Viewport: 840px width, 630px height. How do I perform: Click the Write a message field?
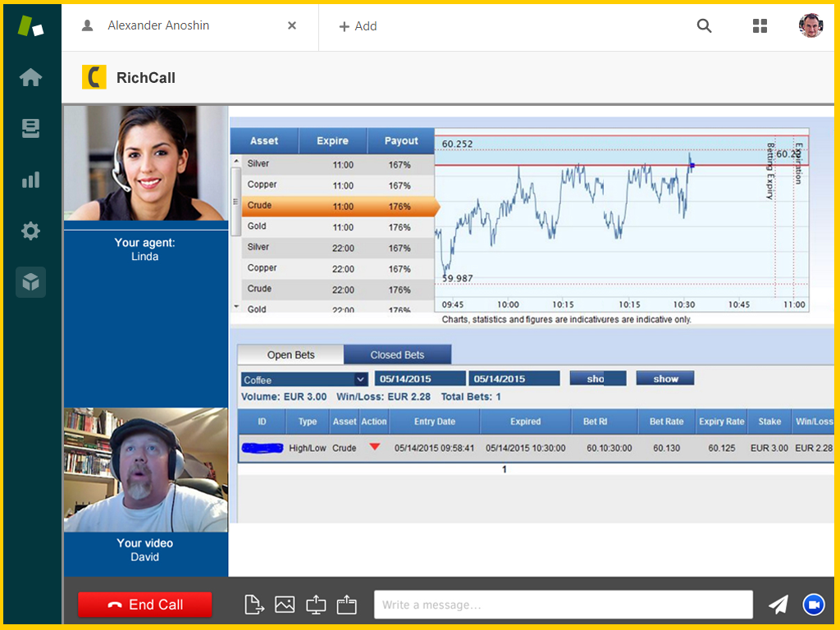563,605
